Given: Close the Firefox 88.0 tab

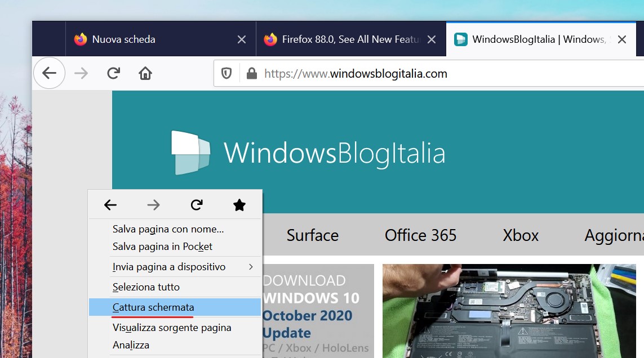Looking at the screenshot, I should (432, 39).
